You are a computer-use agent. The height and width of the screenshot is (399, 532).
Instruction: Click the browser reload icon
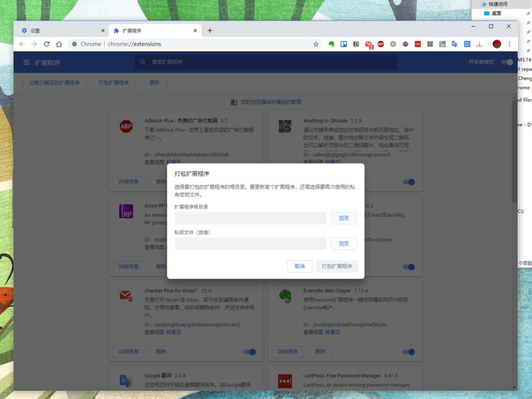click(x=46, y=44)
